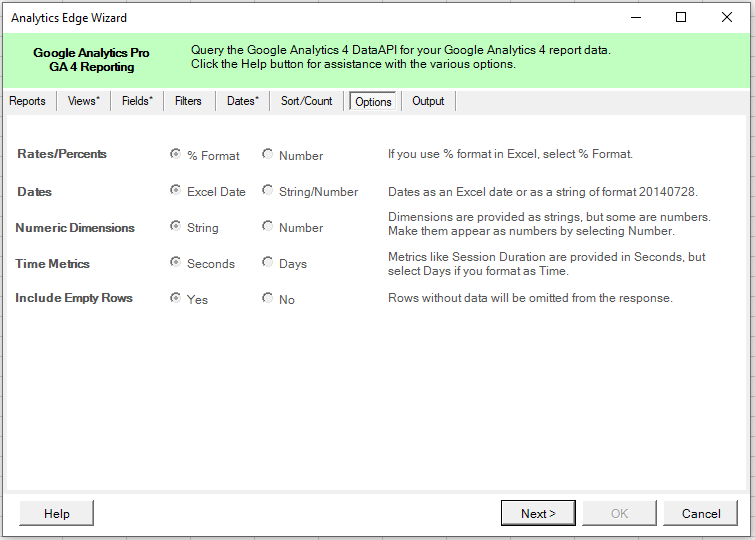Image resolution: width=755 pixels, height=540 pixels.
Task: Click the Next > button
Action: click(538, 514)
